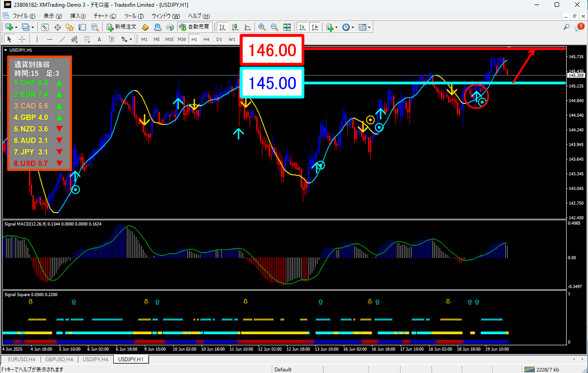Zoom in on the chart
588x373 pixels.
[x=262, y=27]
